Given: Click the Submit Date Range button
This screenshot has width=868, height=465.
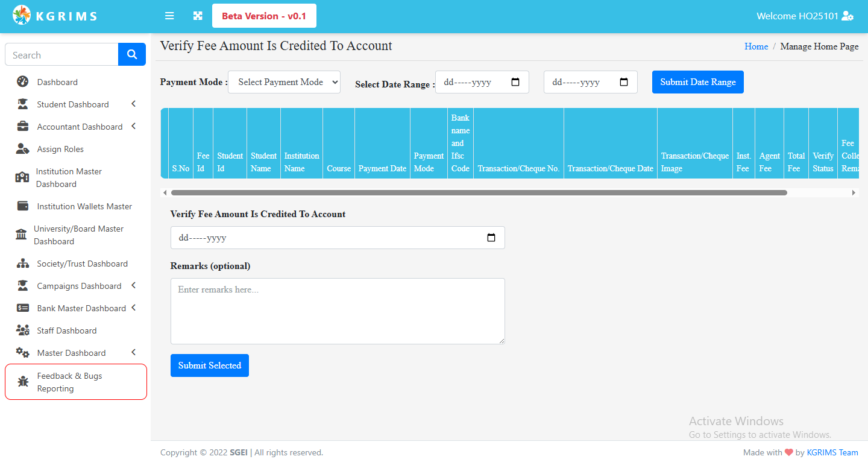Looking at the screenshot, I should point(697,82).
